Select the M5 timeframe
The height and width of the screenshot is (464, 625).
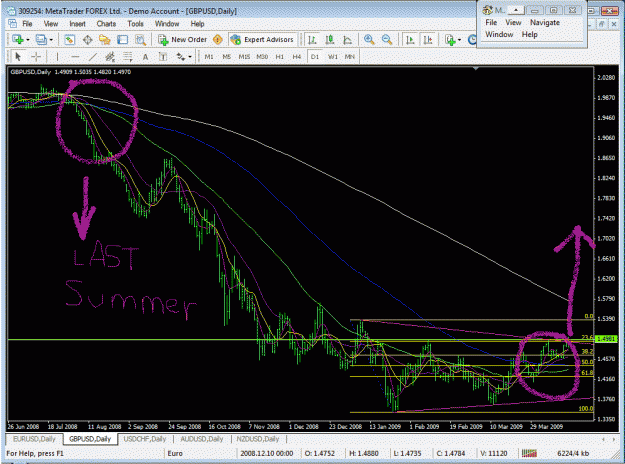click(226, 57)
